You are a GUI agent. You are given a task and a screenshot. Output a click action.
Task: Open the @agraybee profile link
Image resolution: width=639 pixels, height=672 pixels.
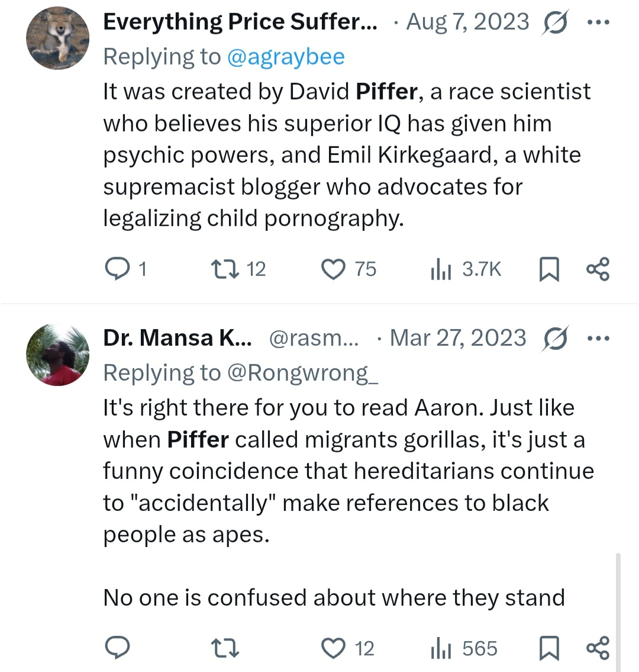pos(285,57)
